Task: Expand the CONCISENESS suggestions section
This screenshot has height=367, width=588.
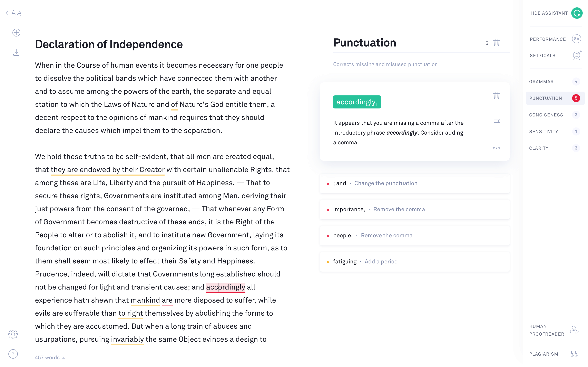Action: click(x=546, y=115)
